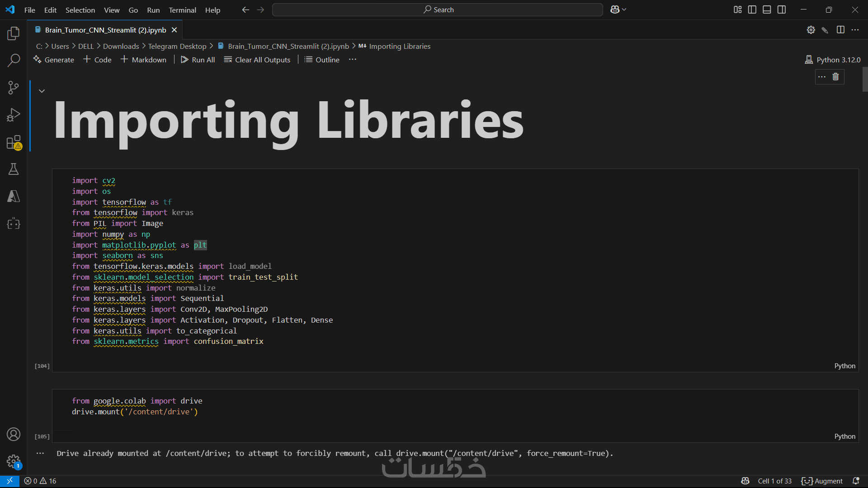This screenshot has height=488, width=868.
Task: Click Clear All Outputs
Action: point(257,60)
